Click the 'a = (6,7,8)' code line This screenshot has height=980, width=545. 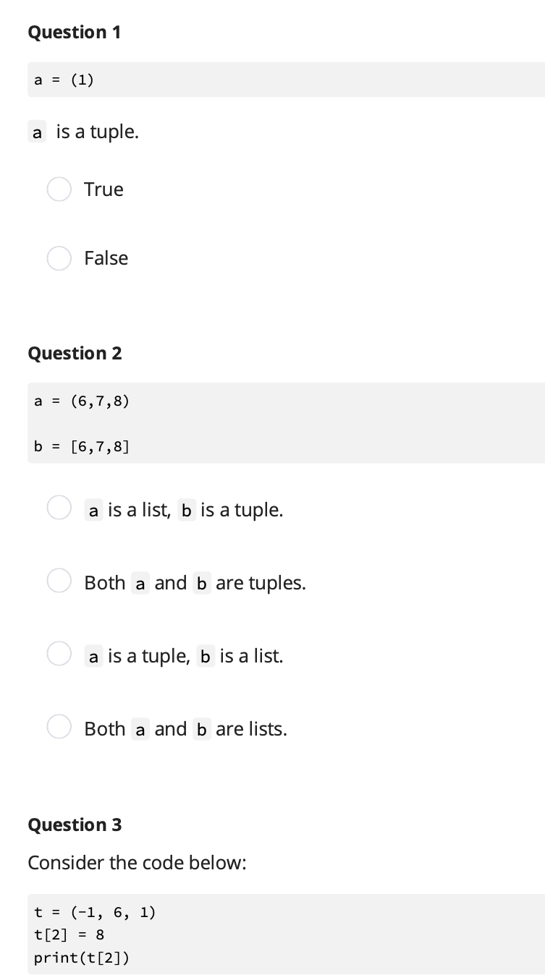point(82,400)
